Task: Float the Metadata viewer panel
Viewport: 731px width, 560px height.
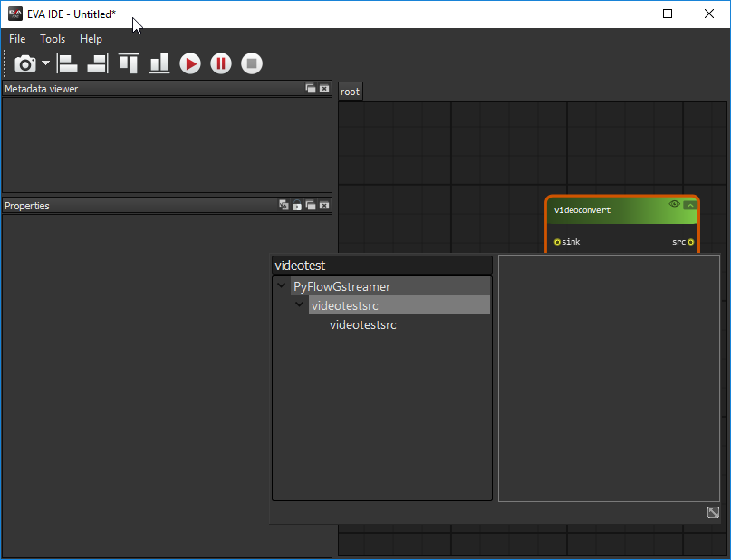Action: (x=311, y=89)
